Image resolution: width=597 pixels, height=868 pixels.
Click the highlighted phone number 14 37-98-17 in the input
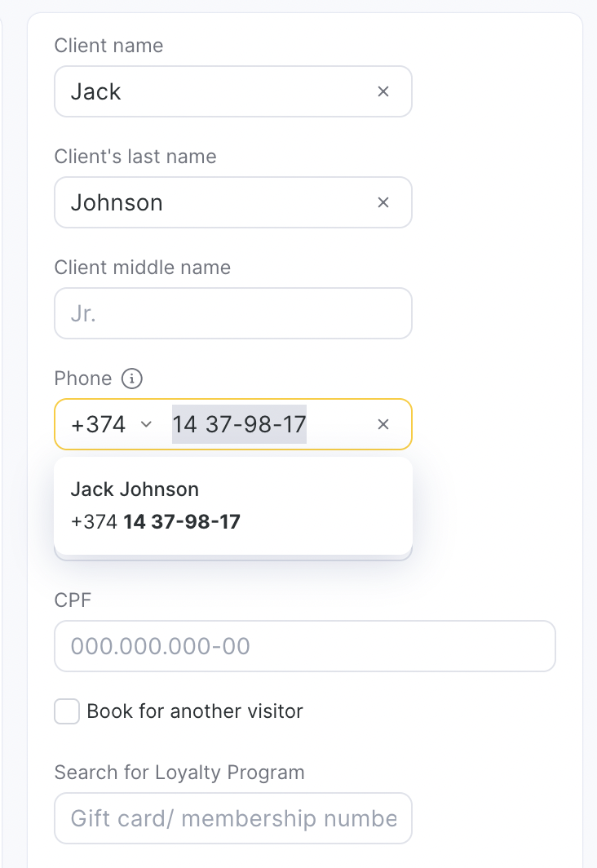[x=239, y=425]
